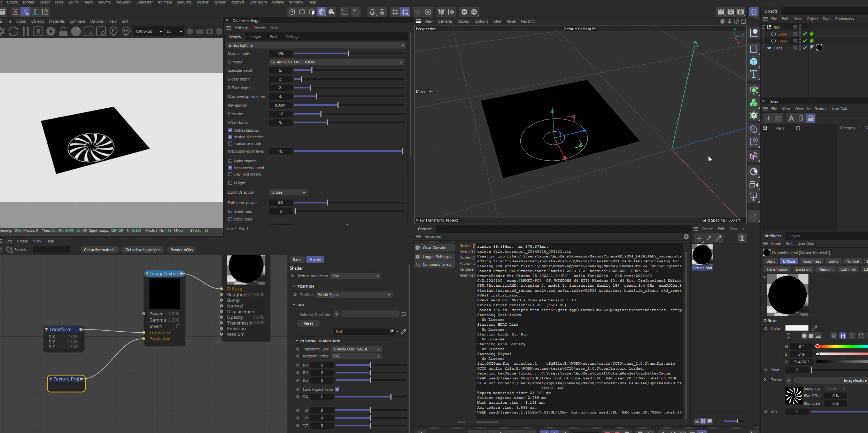Click the Octane render settings gear icon

click(x=51, y=32)
